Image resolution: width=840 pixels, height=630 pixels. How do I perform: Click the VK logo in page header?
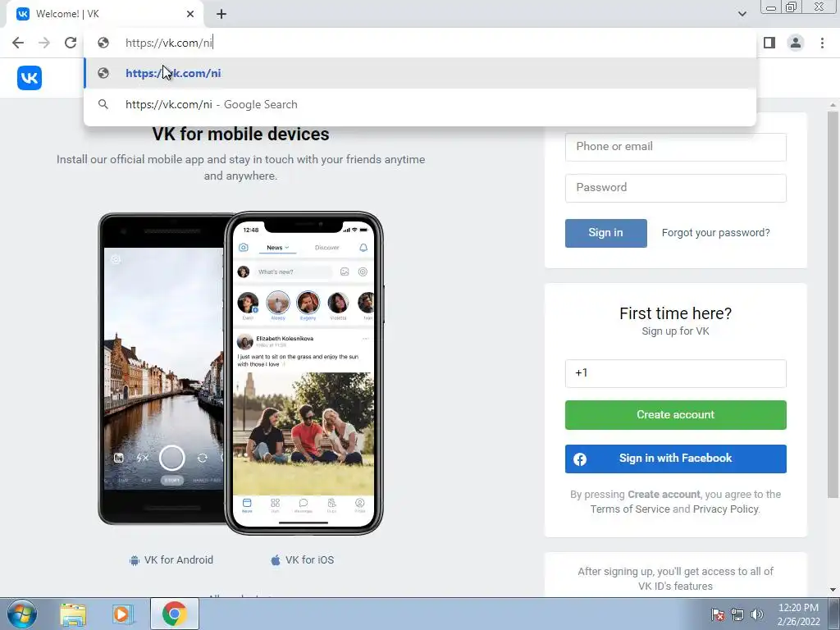tap(29, 78)
